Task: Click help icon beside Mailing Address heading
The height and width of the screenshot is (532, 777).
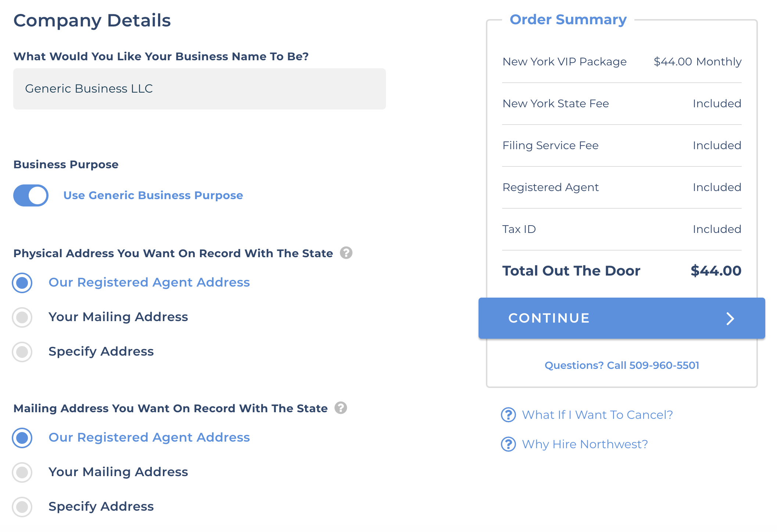Action: click(341, 408)
